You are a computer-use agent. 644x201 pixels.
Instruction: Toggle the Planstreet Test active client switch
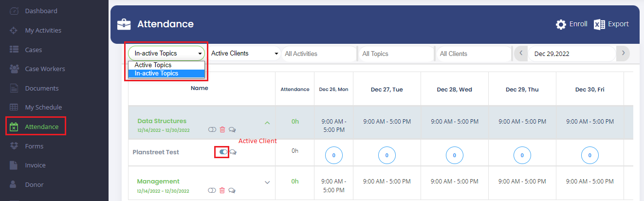tap(223, 152)
